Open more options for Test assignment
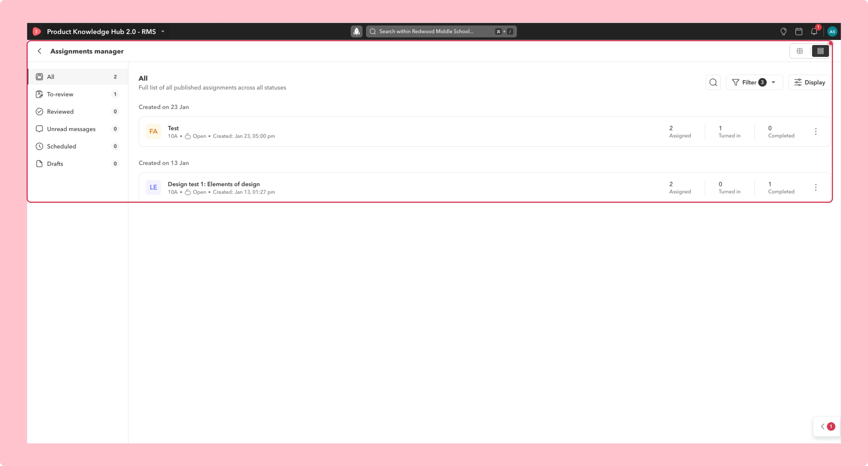868x466 pixels. click(816, 131)
